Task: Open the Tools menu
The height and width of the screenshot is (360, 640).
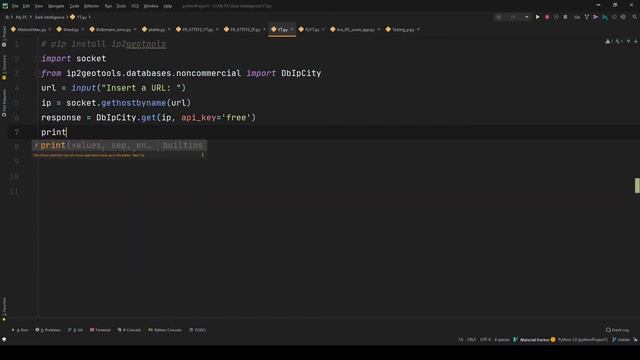Action: click(121, 6)
